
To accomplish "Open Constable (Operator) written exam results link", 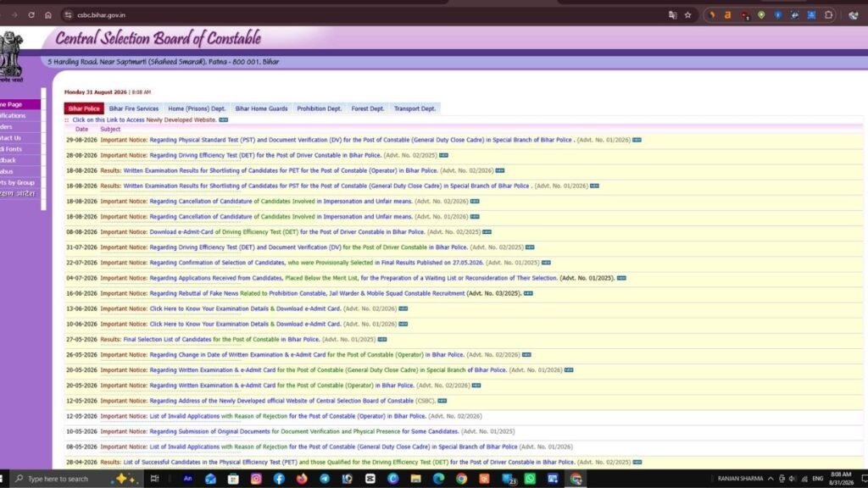I will 280,170.
